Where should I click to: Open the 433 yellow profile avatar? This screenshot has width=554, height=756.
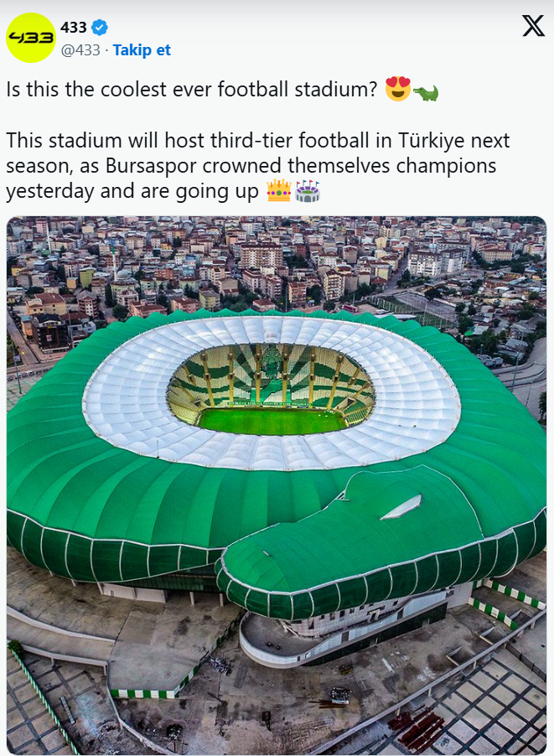(x=31, y=38)
